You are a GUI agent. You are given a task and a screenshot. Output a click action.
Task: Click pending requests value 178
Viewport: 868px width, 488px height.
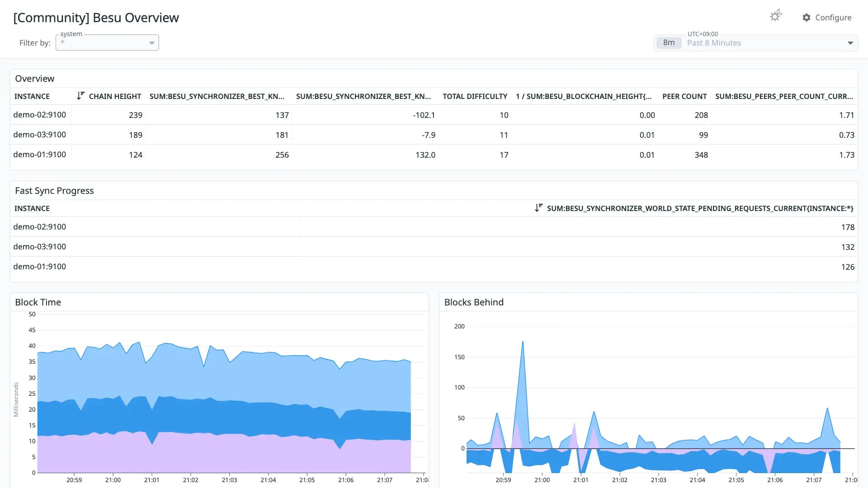[x=848, y=227]
